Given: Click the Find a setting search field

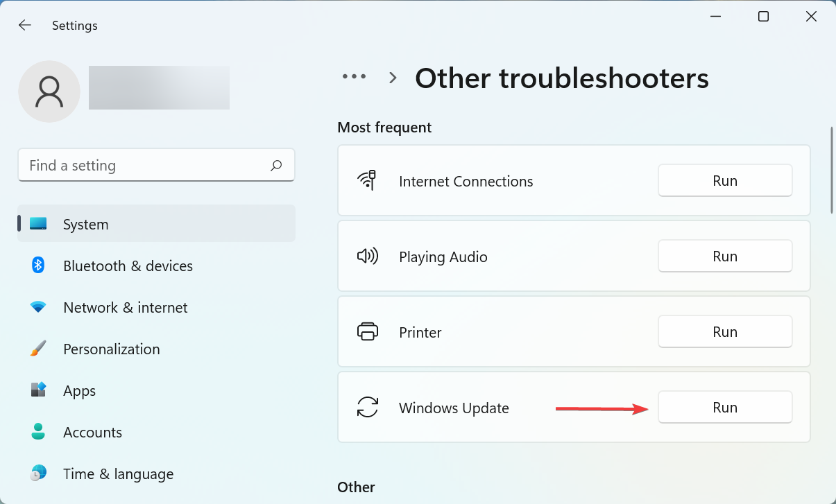Looking at the screenshot, I should (x=139, y=165).
